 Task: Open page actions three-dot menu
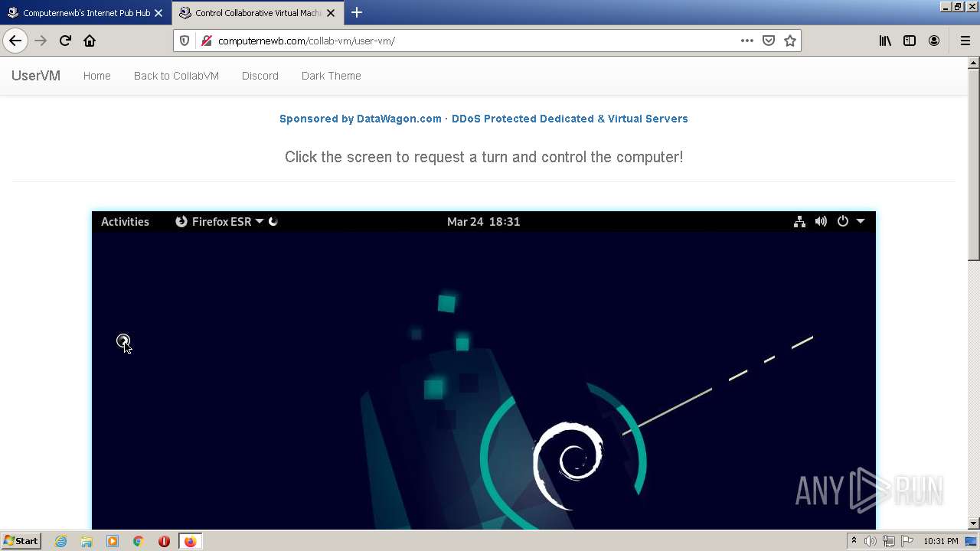[x=747, y=41]
